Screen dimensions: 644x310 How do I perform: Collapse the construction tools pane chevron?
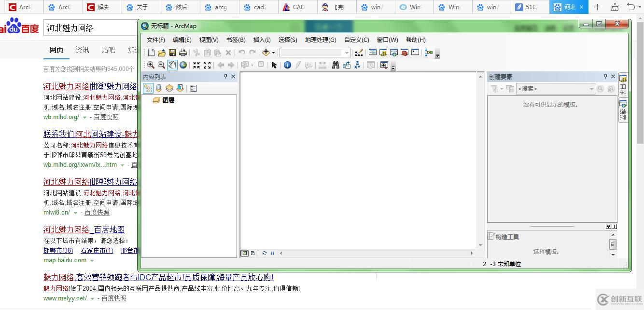pyautogui.click(x=609, y=227)
